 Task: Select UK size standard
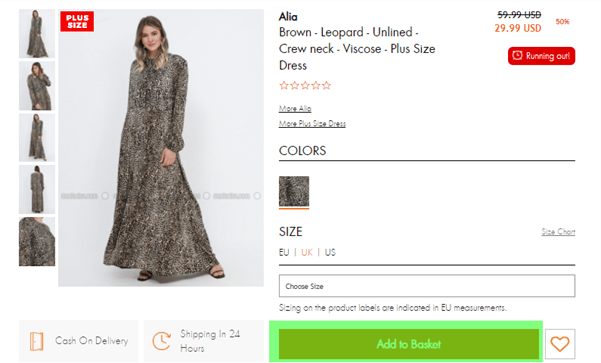[x=307, y=252]
